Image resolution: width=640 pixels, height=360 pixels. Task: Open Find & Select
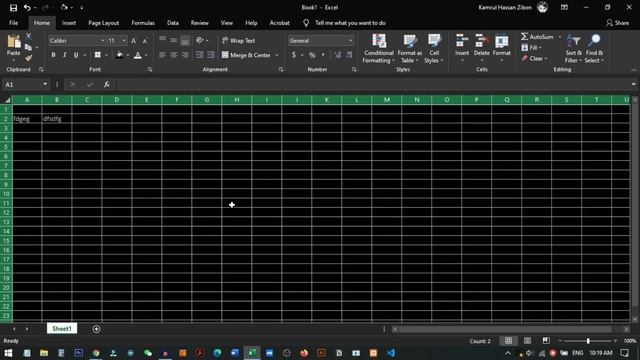coord(594,49)
